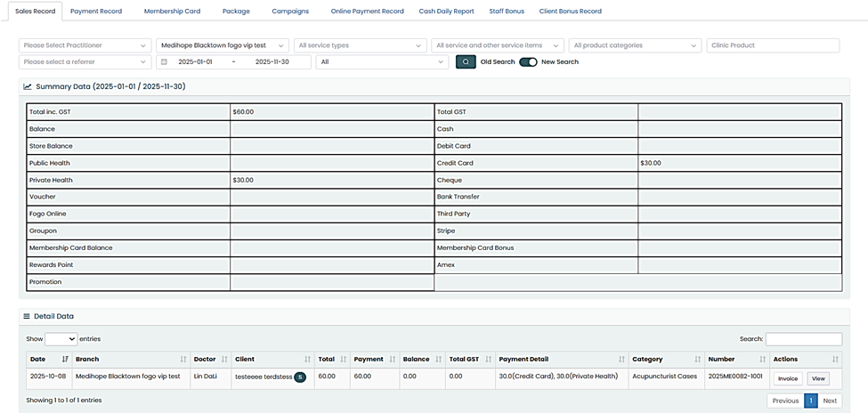Click the calendar icon in date range

(164, 62)
